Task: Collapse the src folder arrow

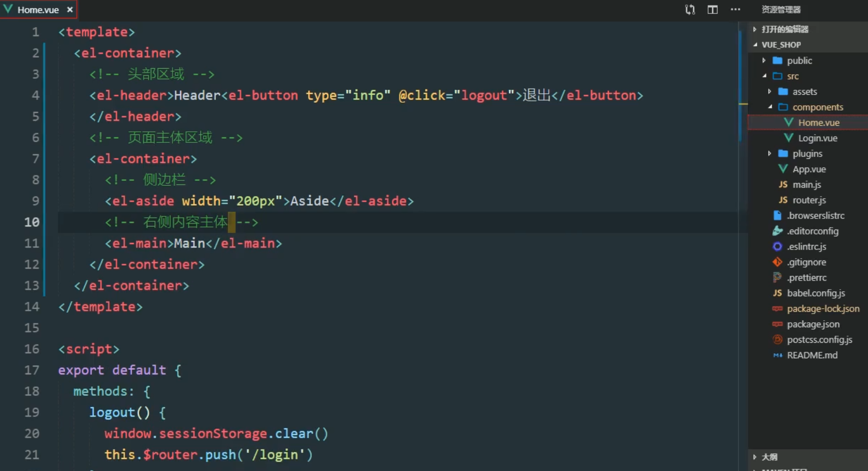Action: point(764,76)
